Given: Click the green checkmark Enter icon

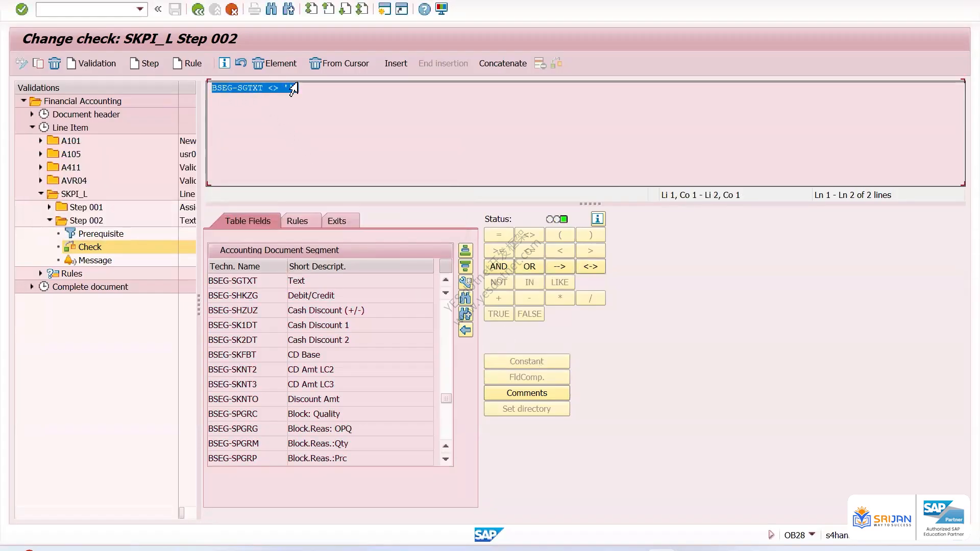Looking at the screenshot, I should click(21, 9).
